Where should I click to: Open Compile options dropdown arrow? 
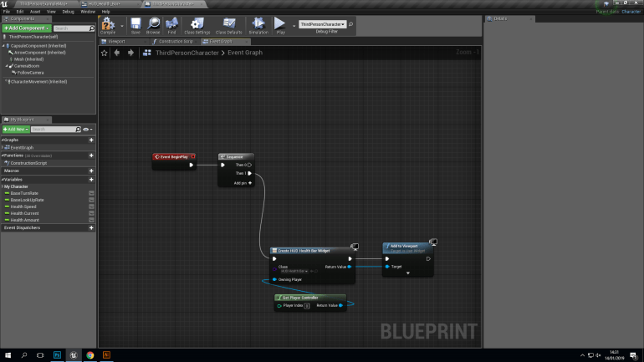pos(122,25)
